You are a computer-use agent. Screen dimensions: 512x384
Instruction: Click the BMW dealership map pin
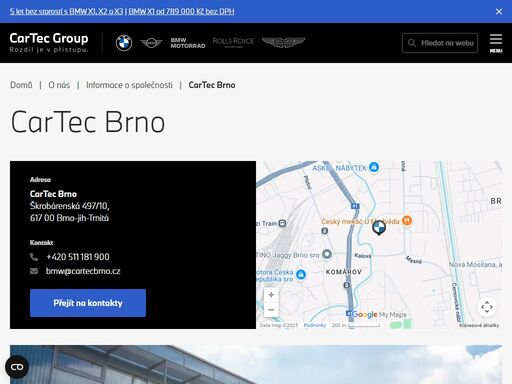379,228
